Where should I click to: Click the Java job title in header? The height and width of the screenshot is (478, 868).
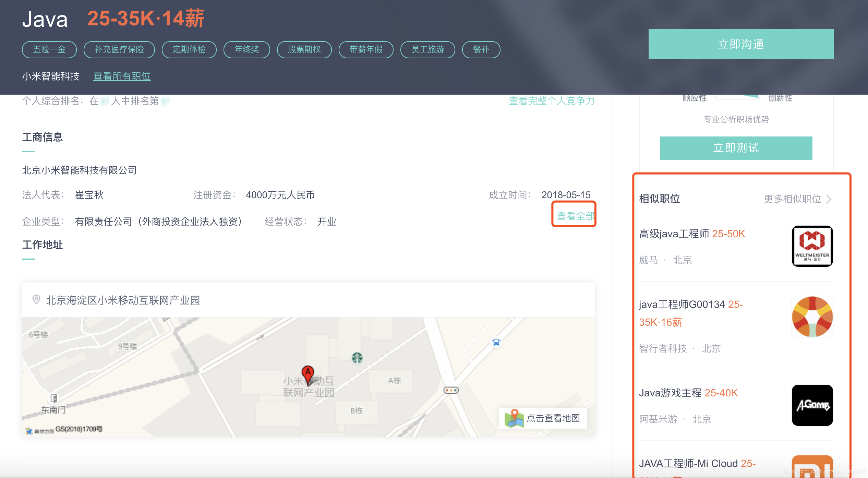click(45, 19)
